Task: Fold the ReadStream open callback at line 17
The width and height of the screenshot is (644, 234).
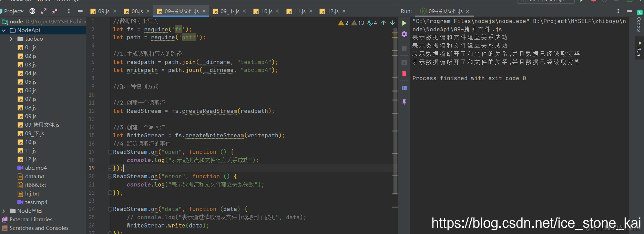Action: (x=110, y=152)
